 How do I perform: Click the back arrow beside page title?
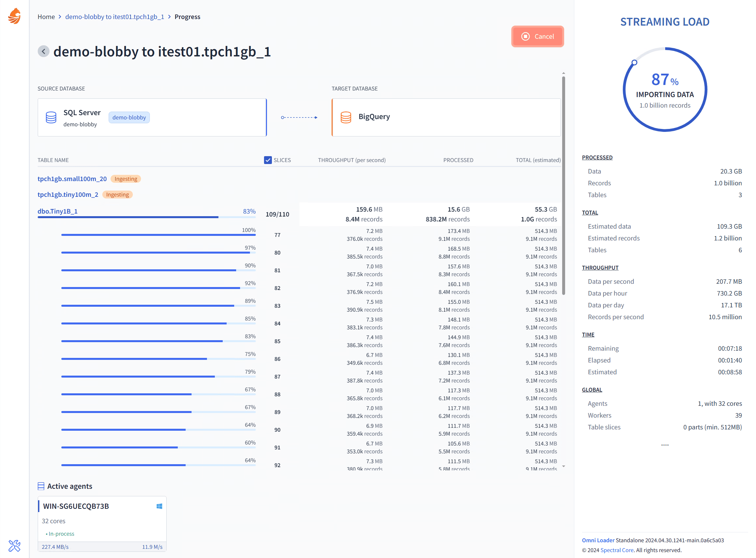(44, 52)
